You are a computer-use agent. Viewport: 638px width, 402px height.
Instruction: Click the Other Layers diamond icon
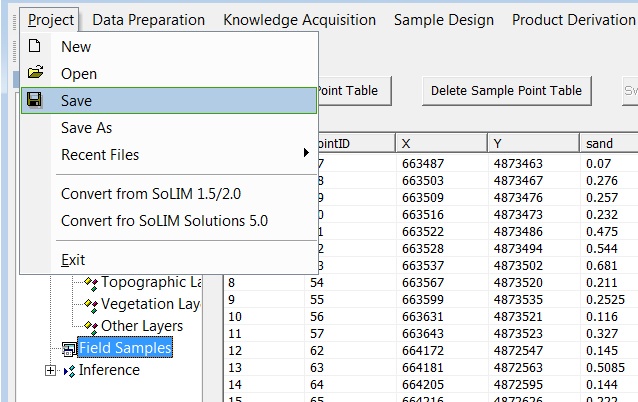pyautogui.click(x=91, y=327)
